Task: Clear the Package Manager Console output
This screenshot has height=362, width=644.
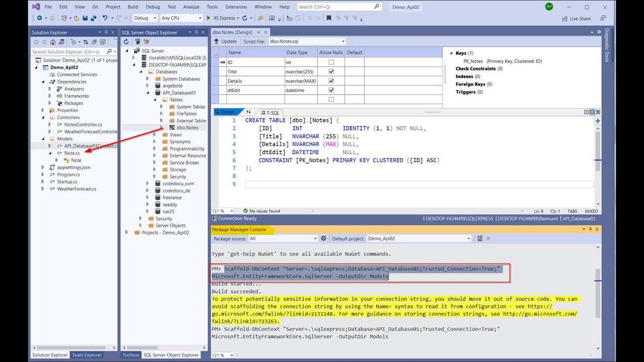Action: coord(479,239)
